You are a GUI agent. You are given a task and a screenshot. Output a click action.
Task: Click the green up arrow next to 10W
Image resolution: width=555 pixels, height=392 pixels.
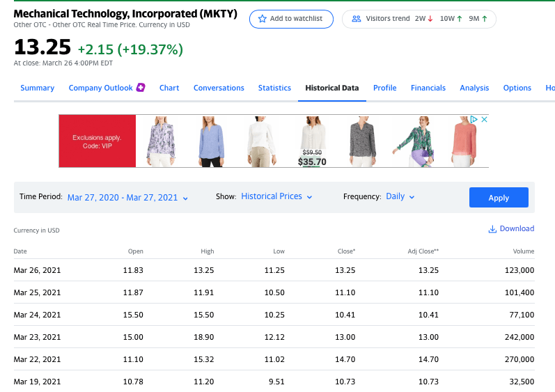coord(459,19)
